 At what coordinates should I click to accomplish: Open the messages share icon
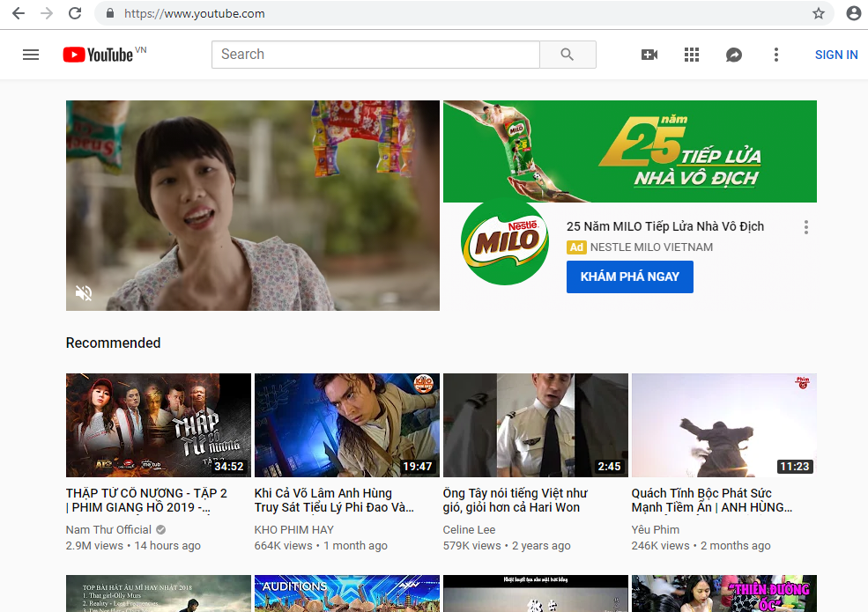coord(734,55)
